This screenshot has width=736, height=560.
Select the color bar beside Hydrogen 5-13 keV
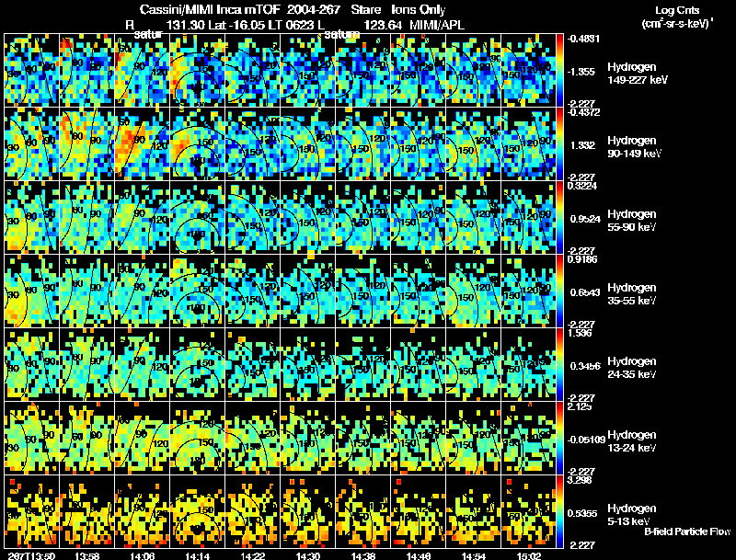(x=559, y=512)
